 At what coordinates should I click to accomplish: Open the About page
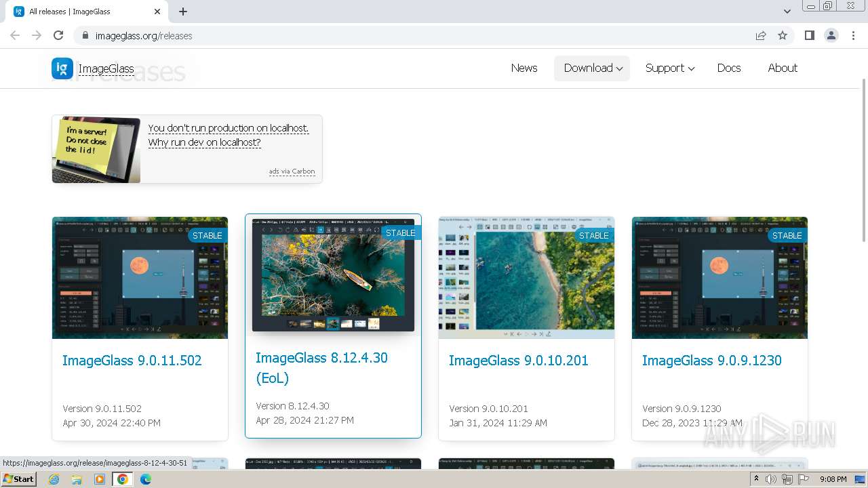tap(783, 68)
